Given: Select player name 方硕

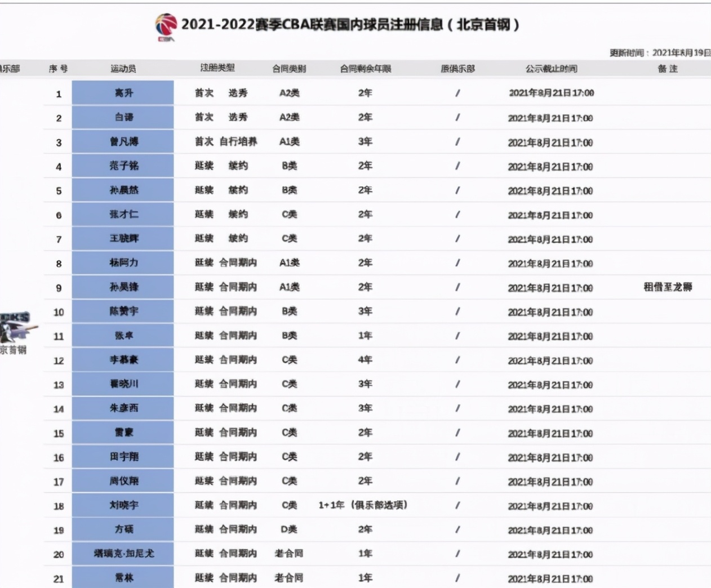Looking at the screenshot, I should click(x=123, y=529).
